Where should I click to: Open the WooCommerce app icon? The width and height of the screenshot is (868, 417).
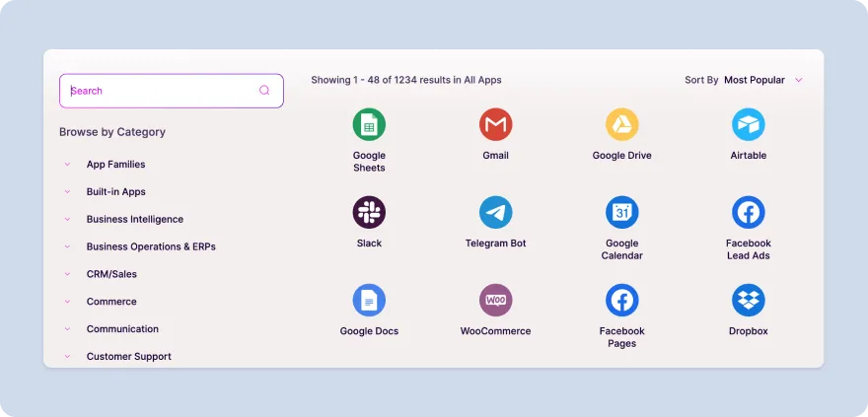pos(495,301)
